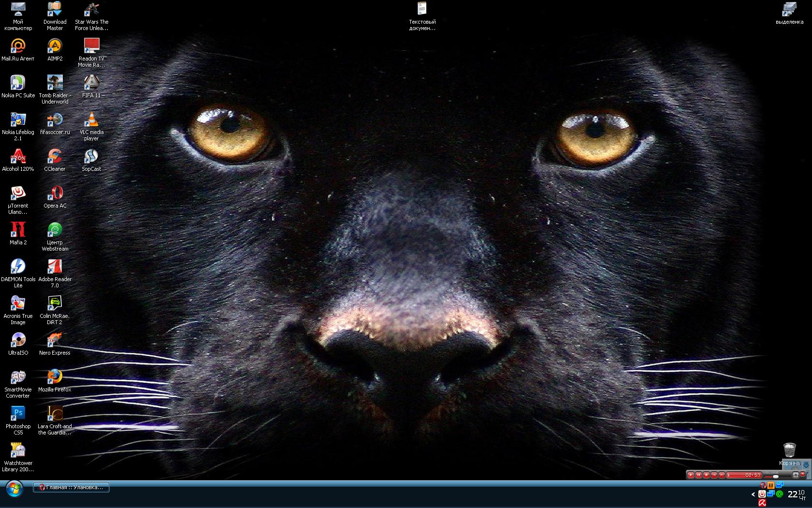Click the Nero Express shortcut

pos(55,341)
